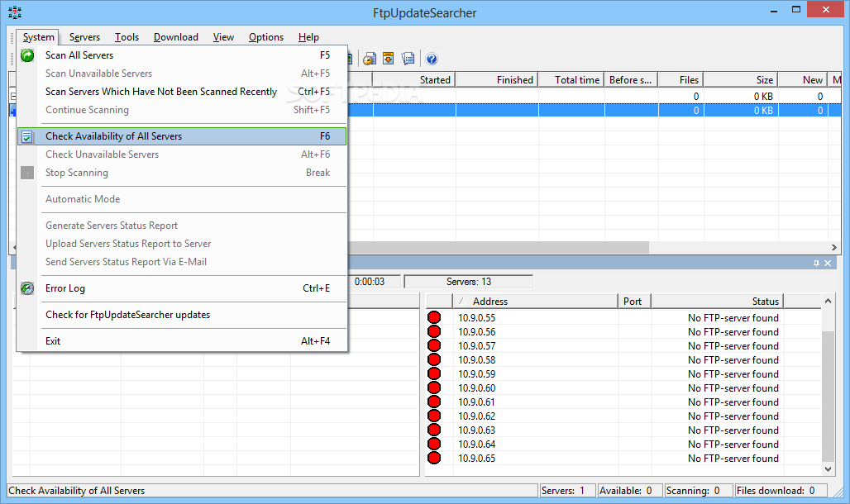Open the Tools menu

127,37
